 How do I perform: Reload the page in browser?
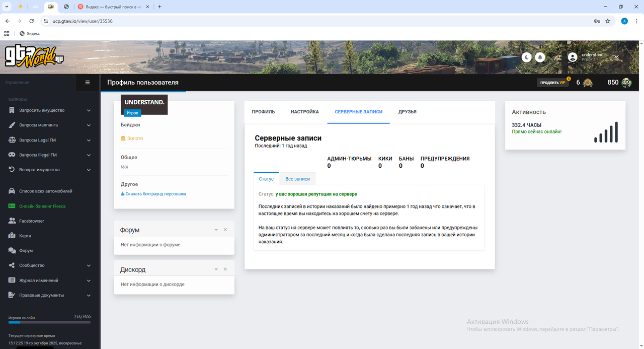32,21
